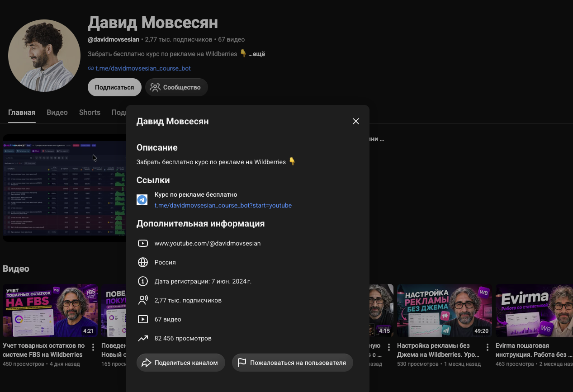Click title 'Настройка рекламы без Джема на Wildberries'
The width and height of the screenshot is (573, 392).
(438, 350)
